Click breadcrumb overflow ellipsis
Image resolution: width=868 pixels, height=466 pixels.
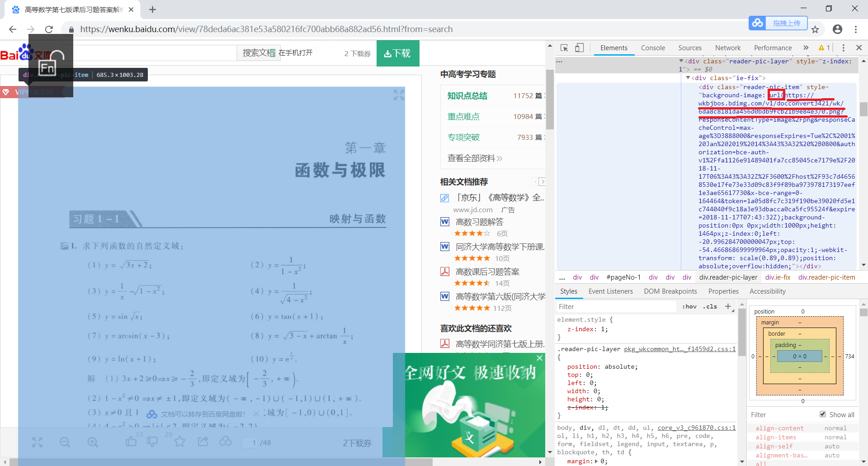pyautogui.click(x=562, y=277)
